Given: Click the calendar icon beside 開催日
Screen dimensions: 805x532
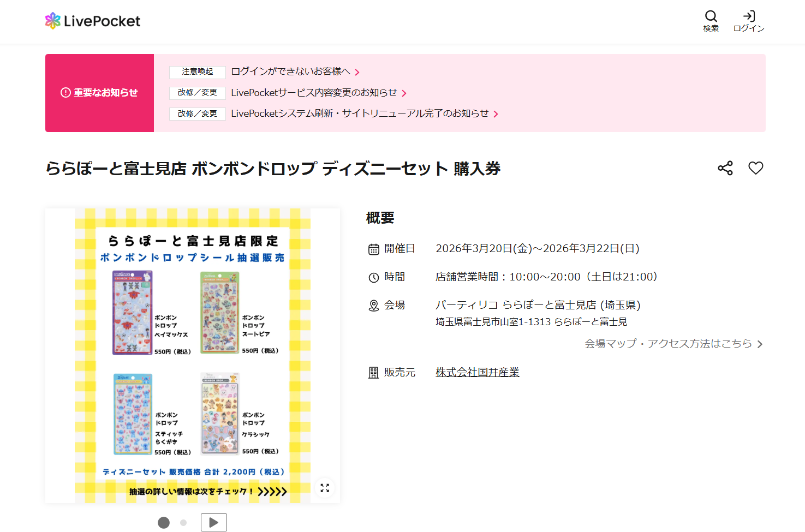Looking at the screenshot, I should pos(373,248).
